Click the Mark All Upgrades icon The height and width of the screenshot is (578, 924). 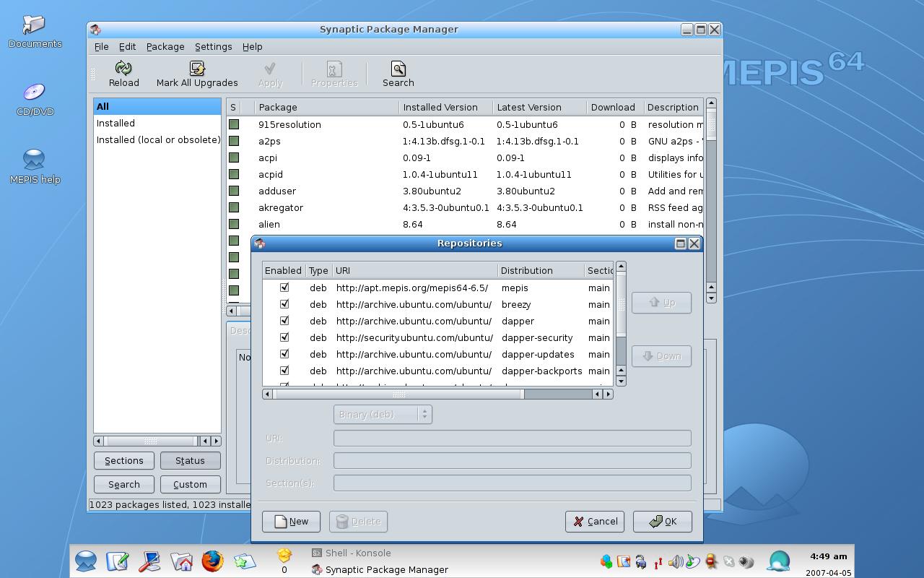click(197, 69)
